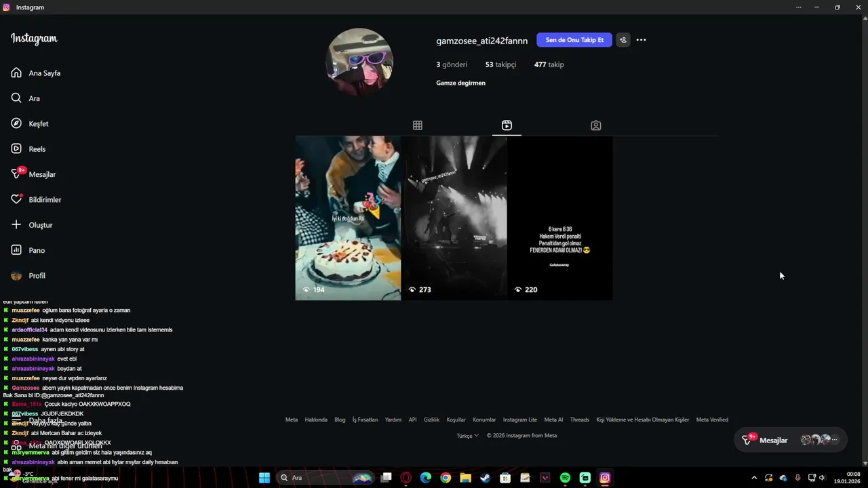Open the three-dot profile options menu
The image size is (868, 488).
(x=641, y=40)
